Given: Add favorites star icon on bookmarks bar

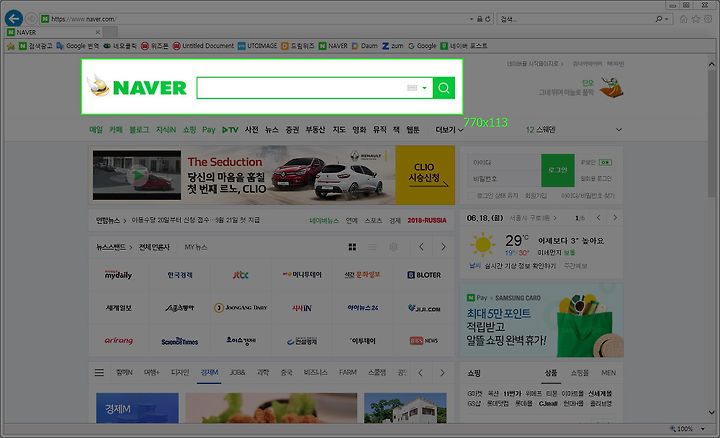Looking at the screenshot, I should (11, 46).
